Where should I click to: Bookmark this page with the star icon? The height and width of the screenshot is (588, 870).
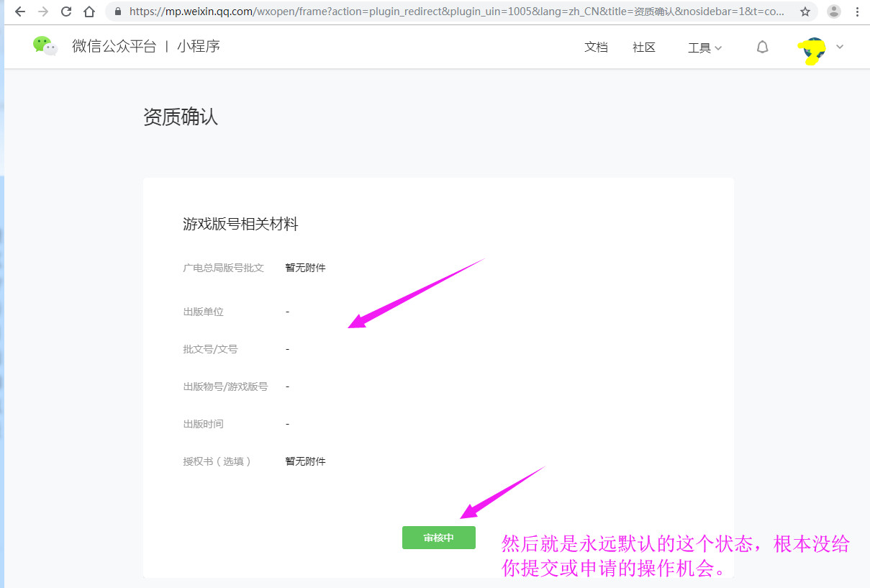click(x=805, y=12)
